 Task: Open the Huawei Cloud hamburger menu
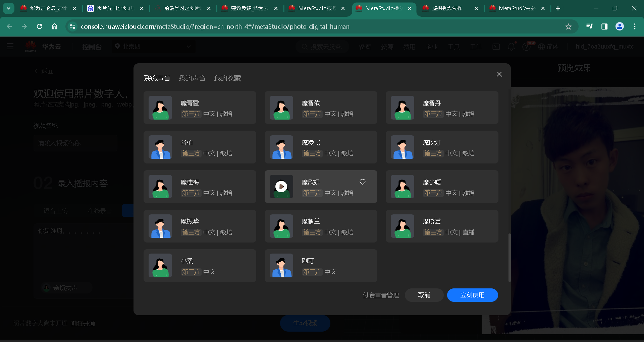10,47
